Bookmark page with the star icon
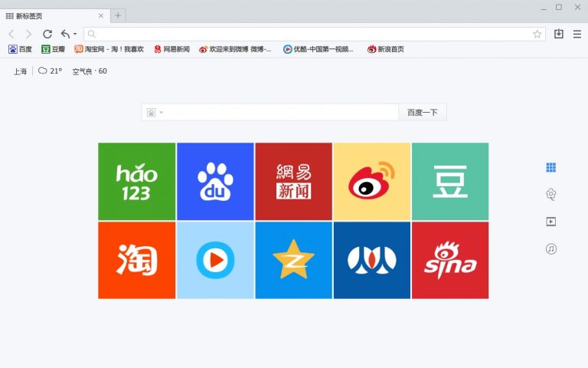The width and height of the screenshot is (588, 368). (537, 34)
